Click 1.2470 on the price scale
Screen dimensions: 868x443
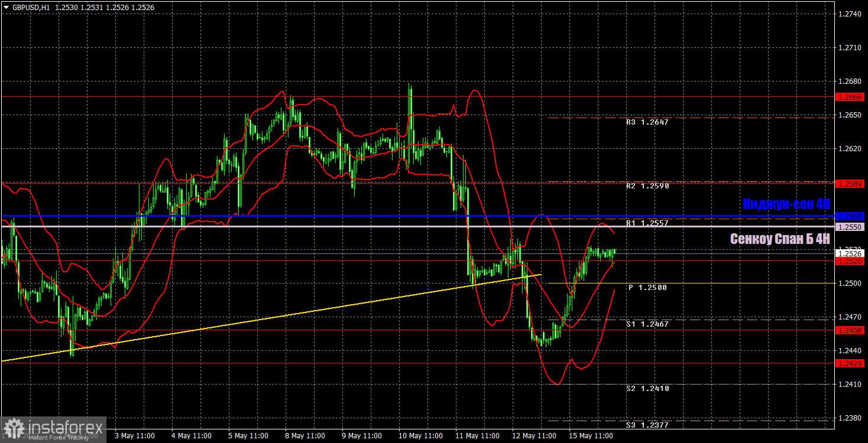click(850, 317)
